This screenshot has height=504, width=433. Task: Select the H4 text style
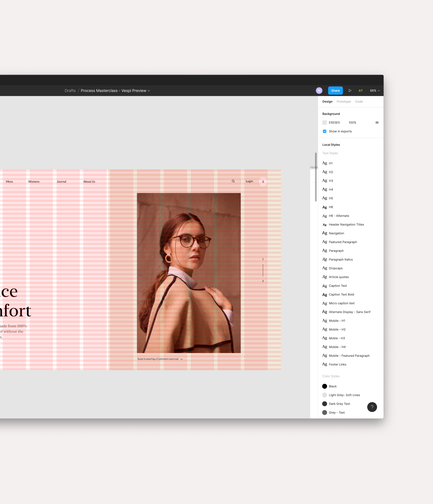point(350,190)
